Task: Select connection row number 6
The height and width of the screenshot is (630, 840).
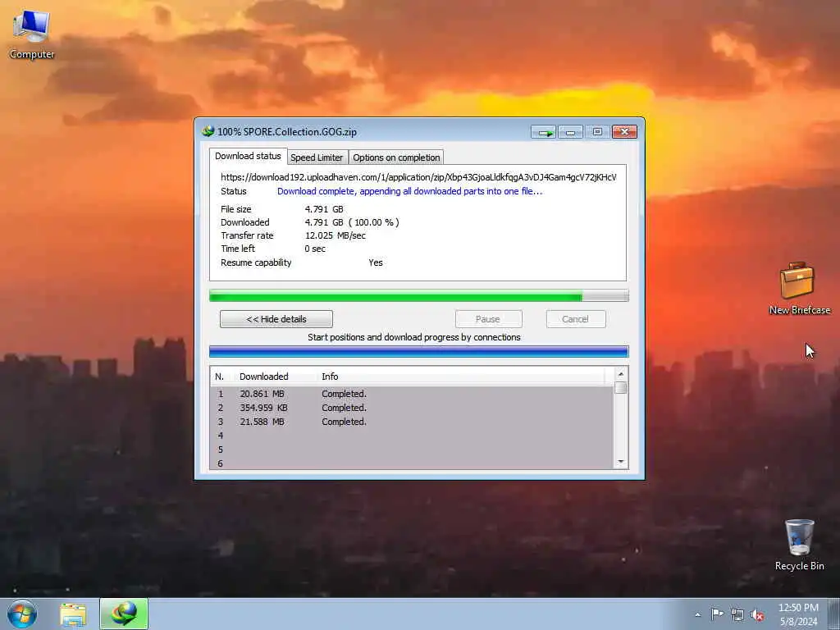Action: 412,463
